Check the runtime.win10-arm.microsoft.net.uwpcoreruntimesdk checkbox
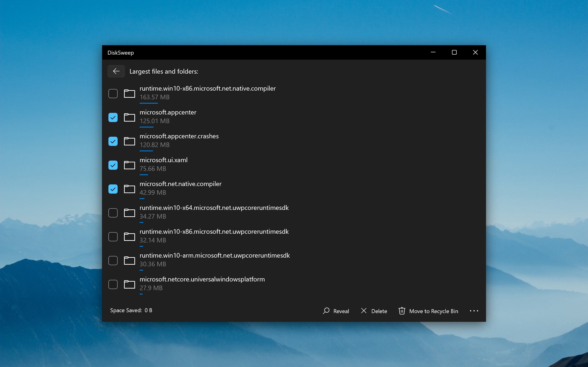Image resolution: width=588 pixels, height=367 pixels. 113,261
